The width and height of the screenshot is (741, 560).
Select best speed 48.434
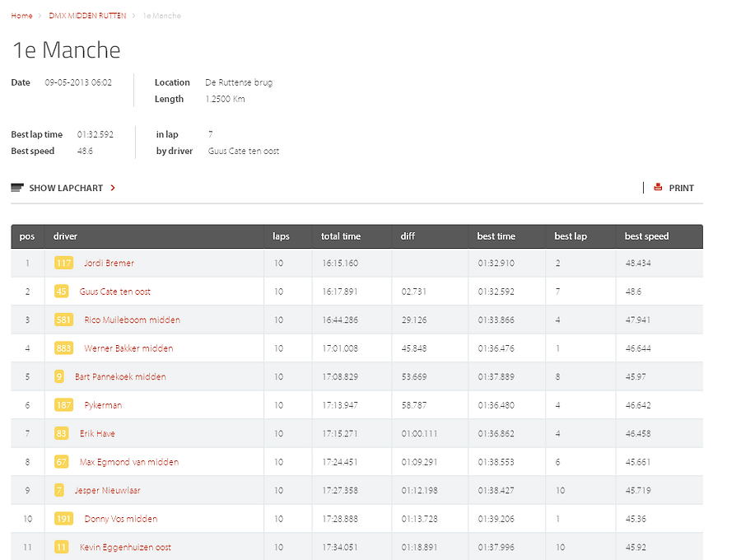point(638,263)
